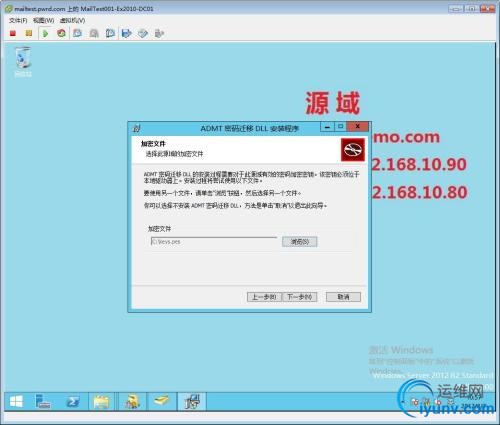Viewport: 500px width, 425px height.
Task: Click the last grey device toolbar icon
Action: 159,33
